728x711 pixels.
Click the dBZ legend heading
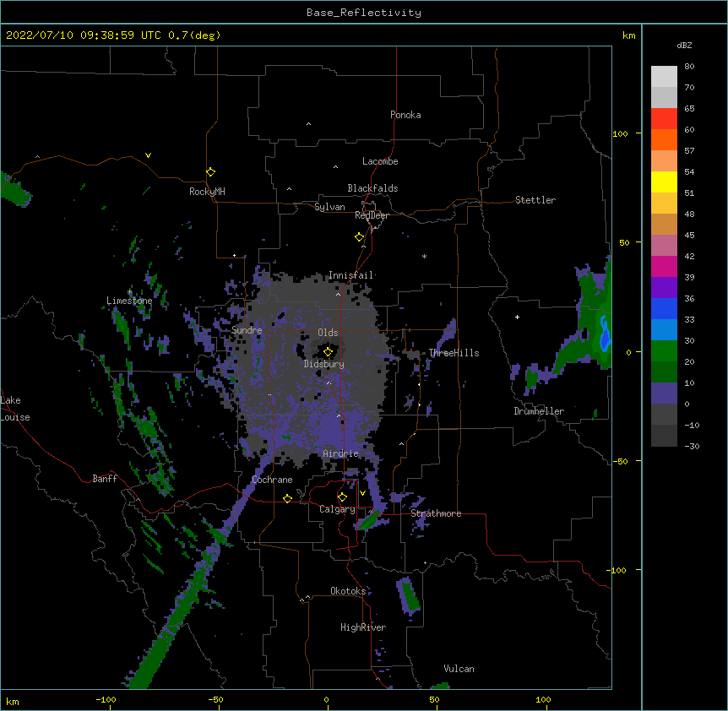(684, 45)
